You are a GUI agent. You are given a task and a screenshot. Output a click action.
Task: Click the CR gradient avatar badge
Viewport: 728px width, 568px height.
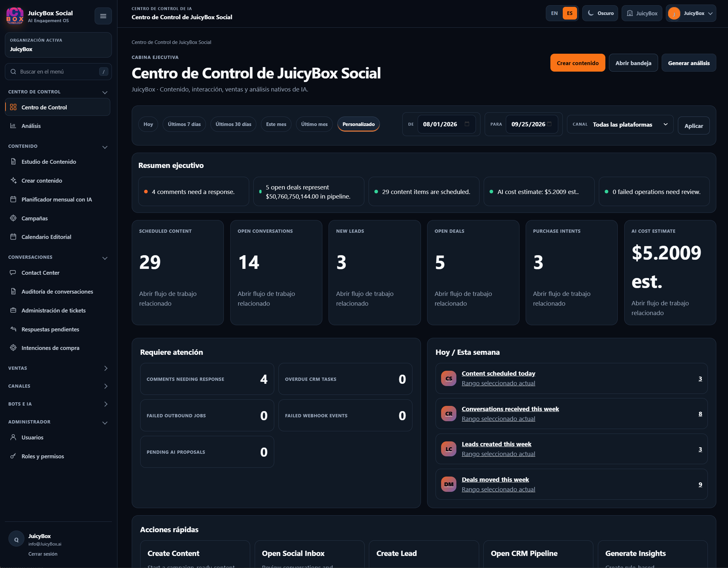449,414
